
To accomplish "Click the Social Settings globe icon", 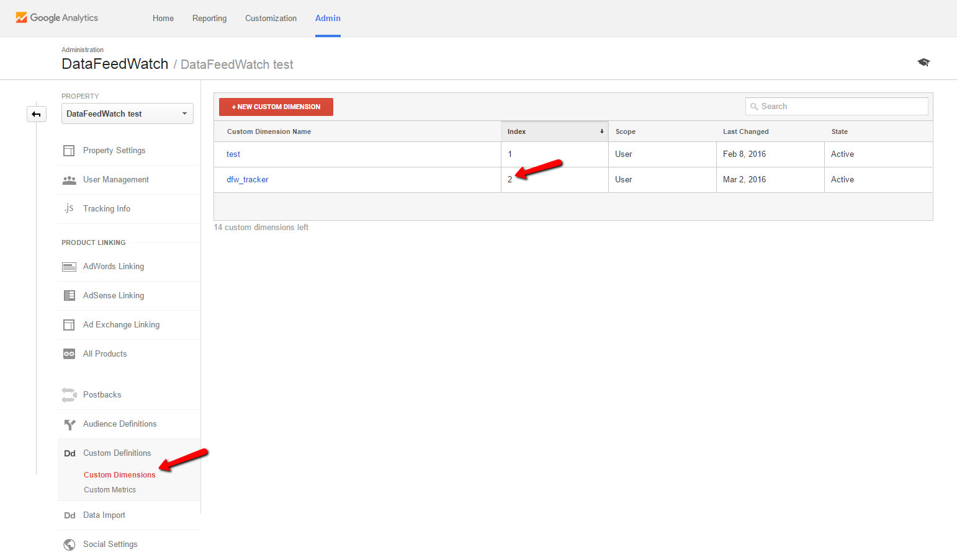I will (70, 544).
